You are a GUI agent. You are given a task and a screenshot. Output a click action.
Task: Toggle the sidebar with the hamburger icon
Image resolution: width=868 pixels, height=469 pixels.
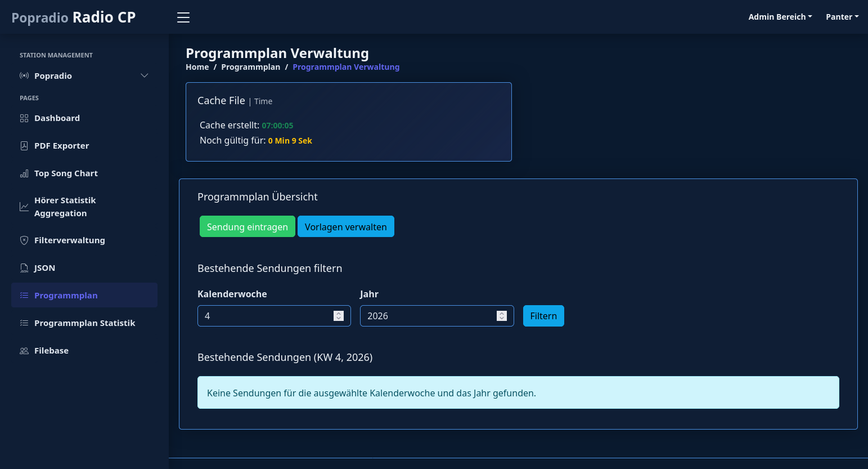coord(183,17)
